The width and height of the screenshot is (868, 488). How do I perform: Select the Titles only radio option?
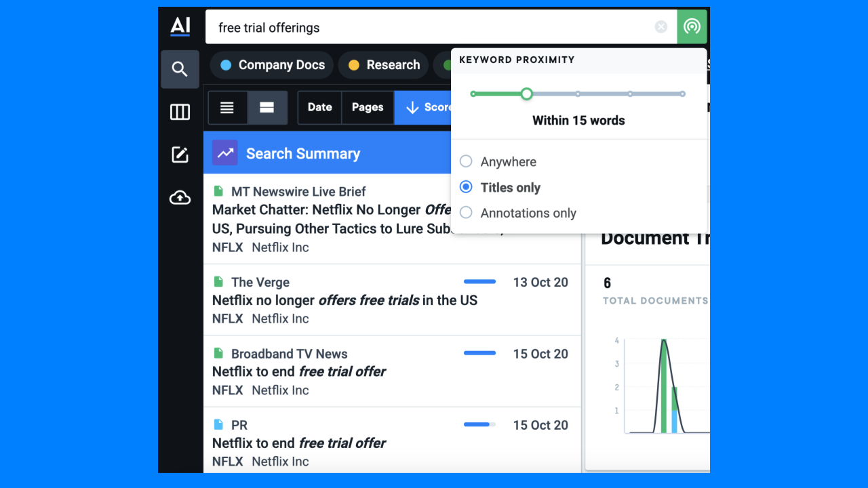tap(466, 187)
